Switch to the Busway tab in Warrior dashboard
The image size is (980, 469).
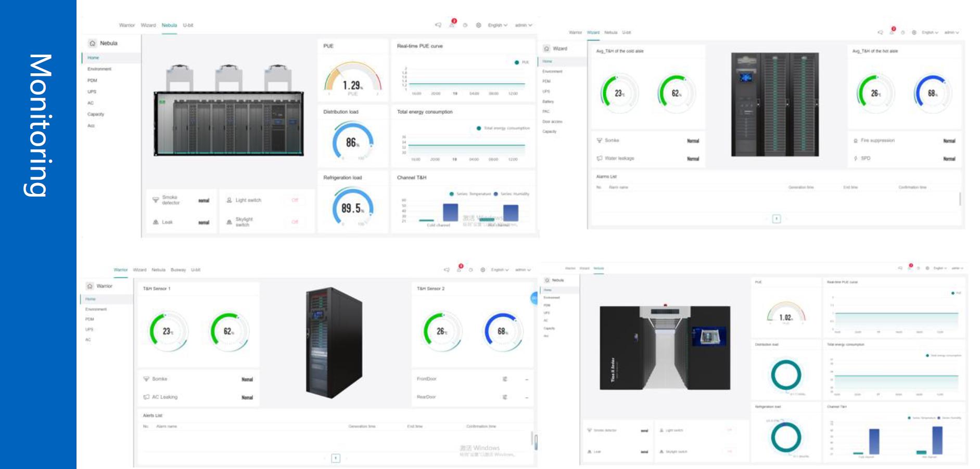(178, 270)
